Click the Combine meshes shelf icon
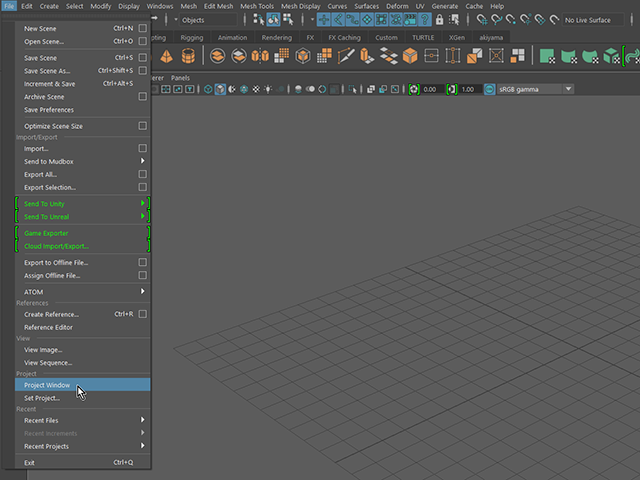The image size is (640, 480). pos(218,56)
